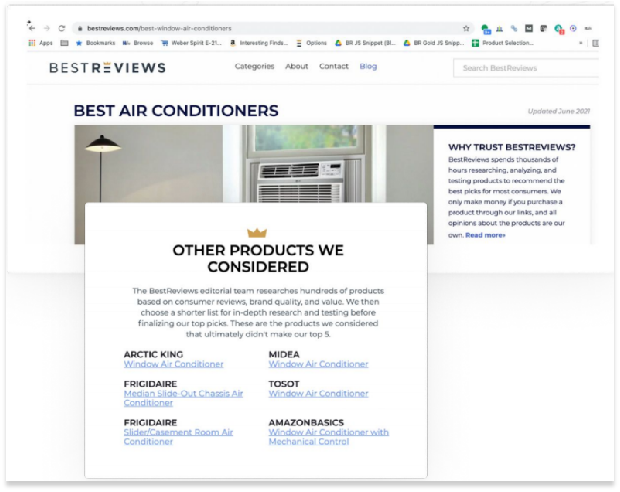Open Arctic King Window Air Conditioner link
Viewport: 620px width, 492px height.
pos(173,365)
